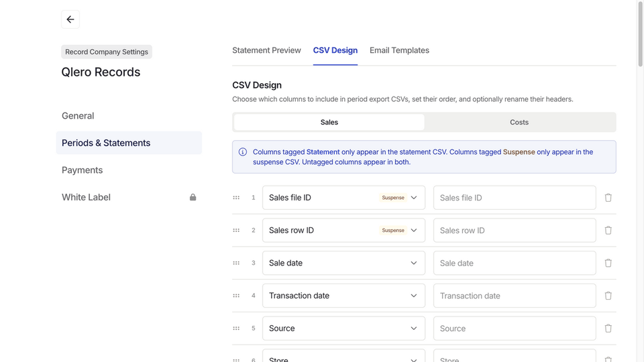This screenshot has height=362, width=644.
Task: Delete the Source column row
Action: point(608,328)
